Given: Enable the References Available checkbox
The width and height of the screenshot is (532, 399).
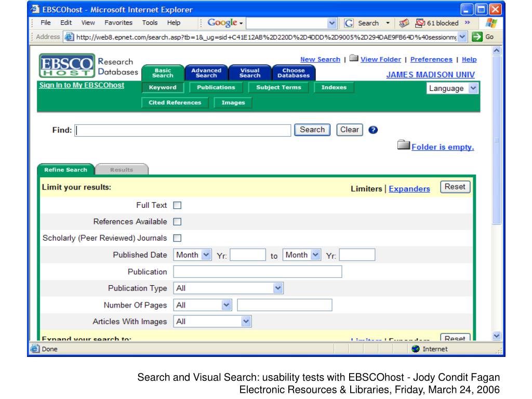Looking at the screenshot, I should tap(177, 221).
